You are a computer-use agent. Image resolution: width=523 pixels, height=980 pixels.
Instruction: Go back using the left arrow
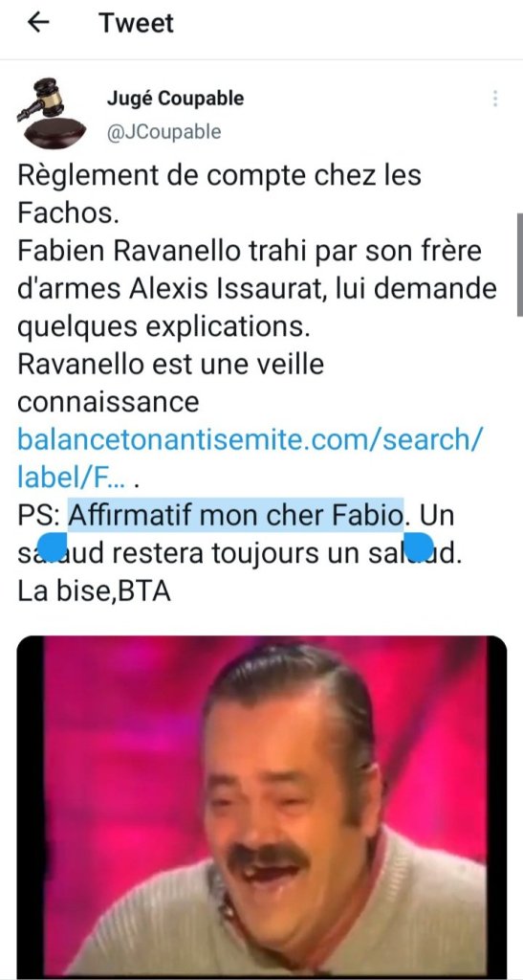click(38, 23)
